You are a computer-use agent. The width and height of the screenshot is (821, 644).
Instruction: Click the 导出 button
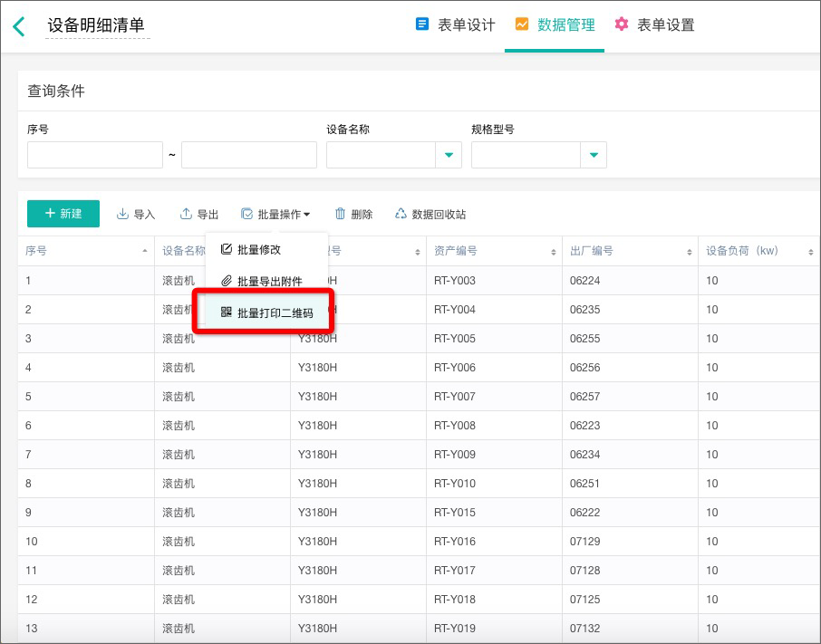[x=199, y=214]
